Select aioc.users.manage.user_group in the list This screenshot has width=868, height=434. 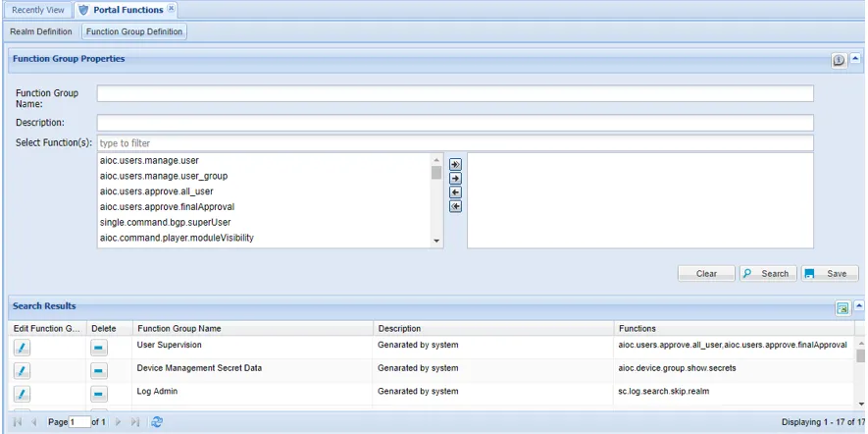[x=264, y=176]
